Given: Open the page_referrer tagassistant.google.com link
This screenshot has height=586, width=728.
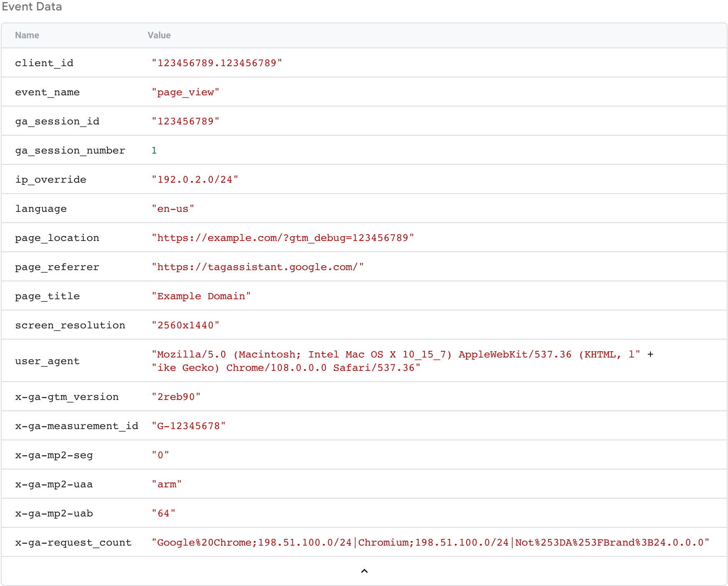Looking at the screenshot, I should tap(257, 267).
